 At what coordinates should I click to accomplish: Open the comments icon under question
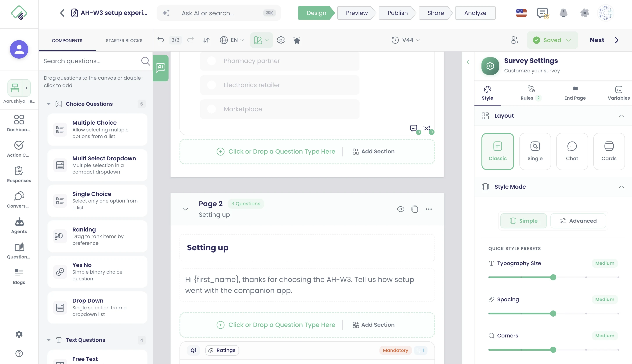coord(414,129)
